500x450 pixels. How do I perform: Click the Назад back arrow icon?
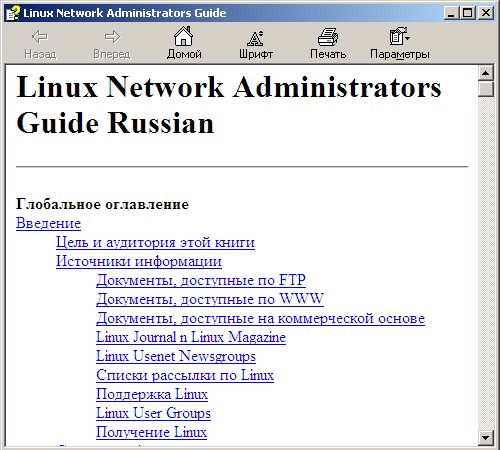pos(40,36)
